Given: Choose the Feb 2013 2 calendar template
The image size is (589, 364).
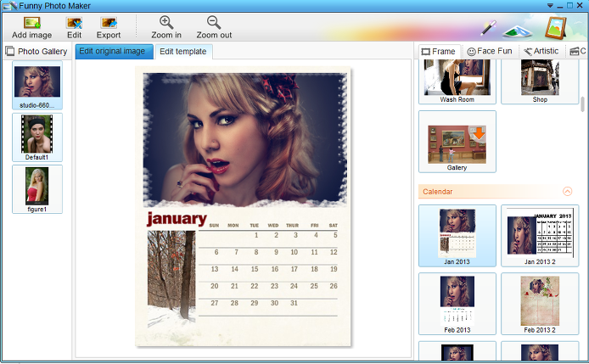Looking at the screenshot, I should click(x=540, y=304).
